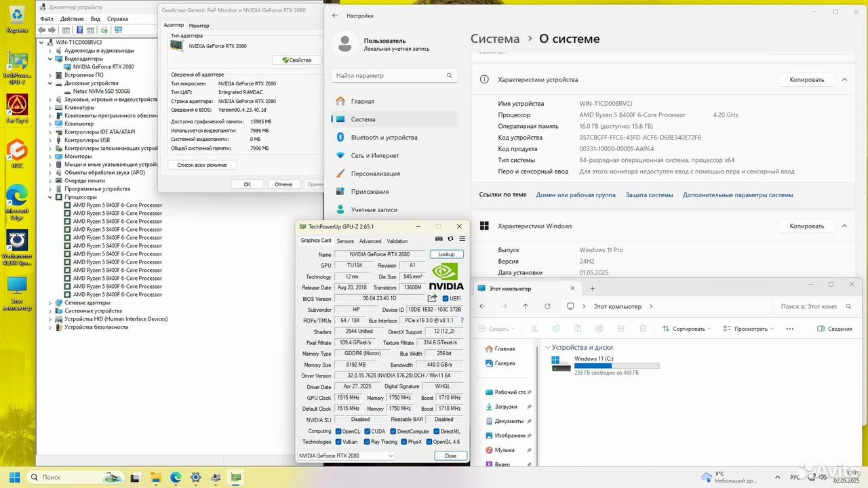Viewport: 868px width, 488px height.
Task: Click magnifier icon in Settings search
Action: 450,75
